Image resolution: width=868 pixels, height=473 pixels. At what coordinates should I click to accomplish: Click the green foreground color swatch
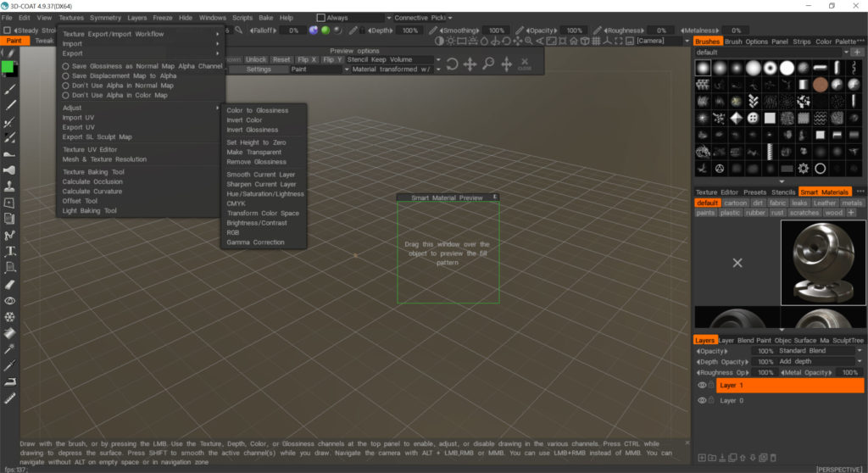click(x=8, y=67)
